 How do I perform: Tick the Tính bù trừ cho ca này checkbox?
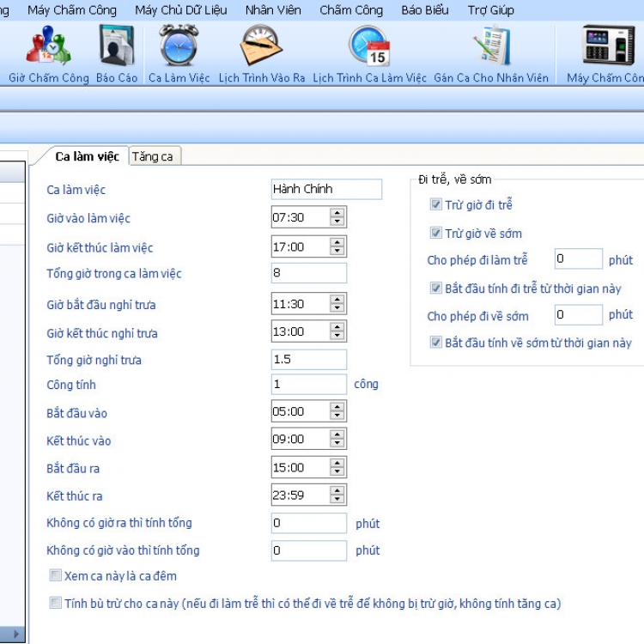(x=56, y=604)
